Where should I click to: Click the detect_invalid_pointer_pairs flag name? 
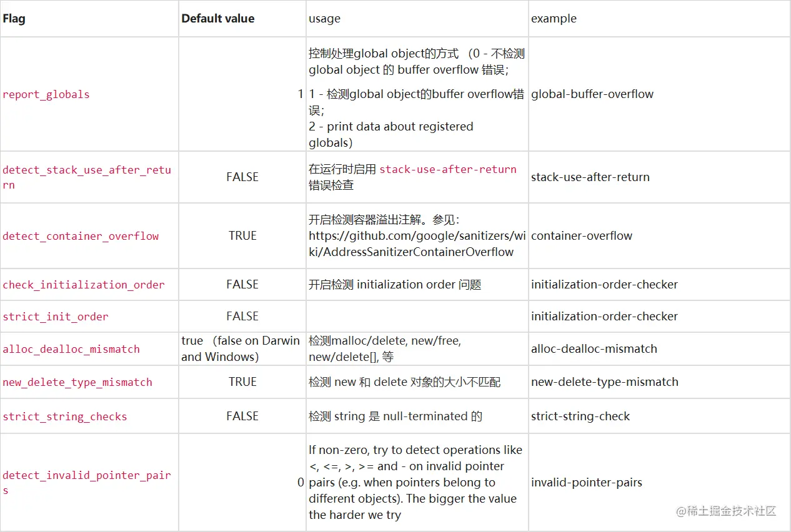click(86, 476)
